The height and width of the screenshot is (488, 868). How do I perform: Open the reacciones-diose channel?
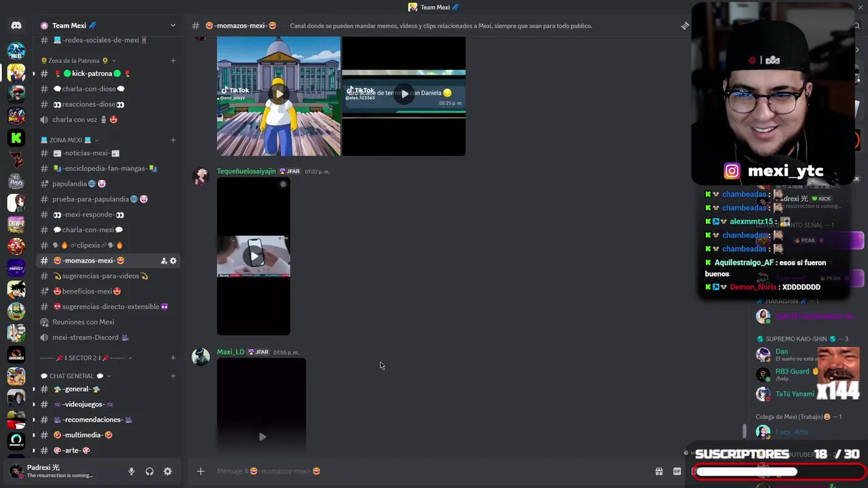click(107, 104)
